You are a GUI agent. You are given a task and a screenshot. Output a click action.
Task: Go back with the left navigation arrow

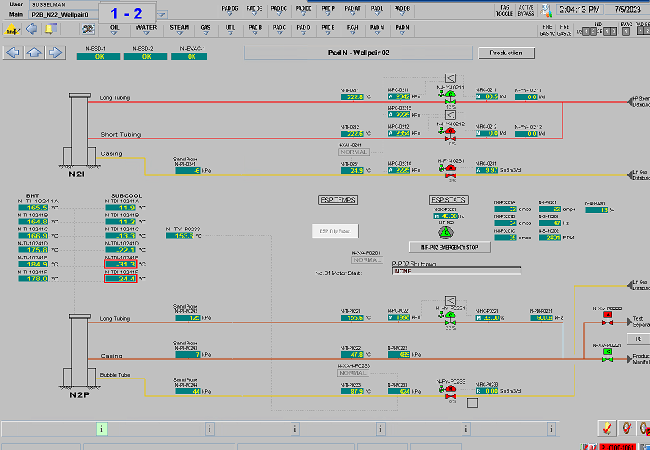(13, 52)
